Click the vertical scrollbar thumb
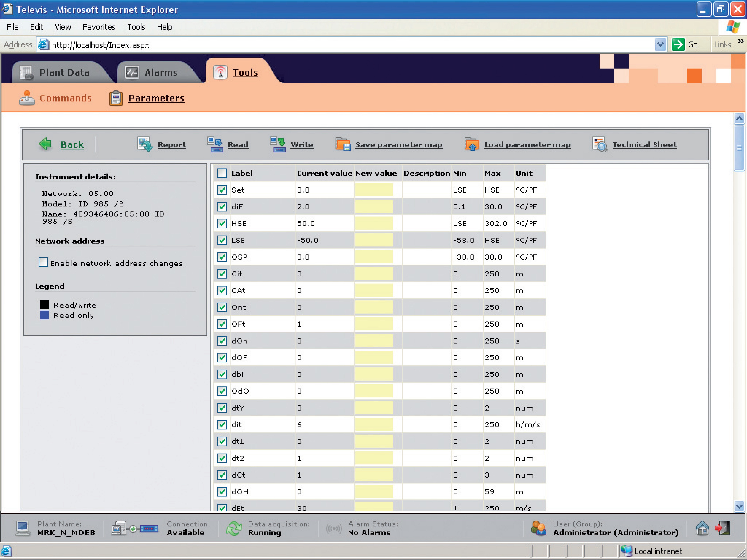The width and height of the screenshot is (747, 560). pos(739,148)
